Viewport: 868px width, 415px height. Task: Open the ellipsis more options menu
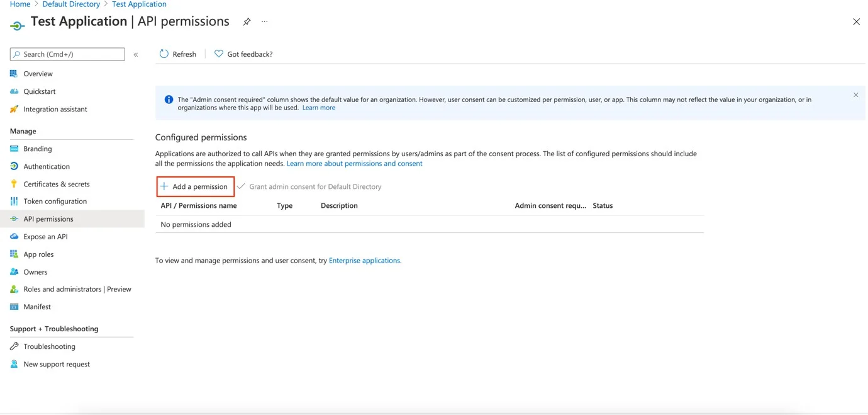(x=265, y=22)
